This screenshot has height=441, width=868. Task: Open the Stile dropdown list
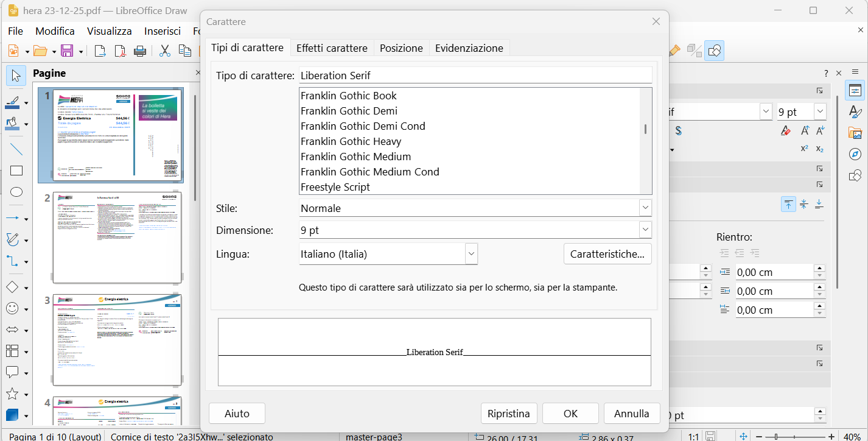pos(645,208)
